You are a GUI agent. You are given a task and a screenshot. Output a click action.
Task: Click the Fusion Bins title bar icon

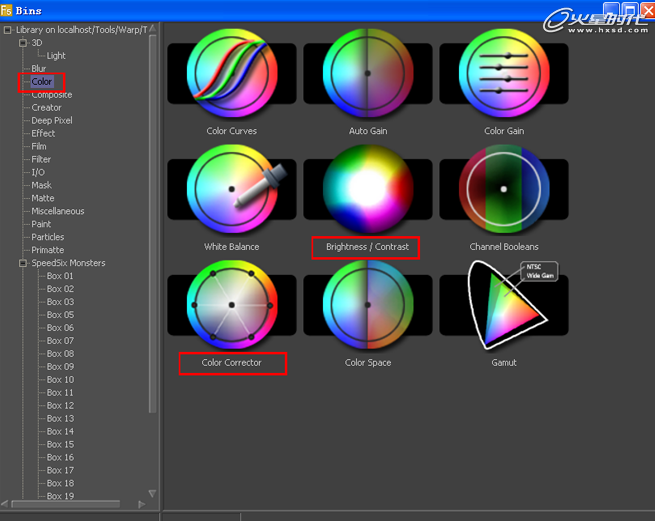pos(6,10)
